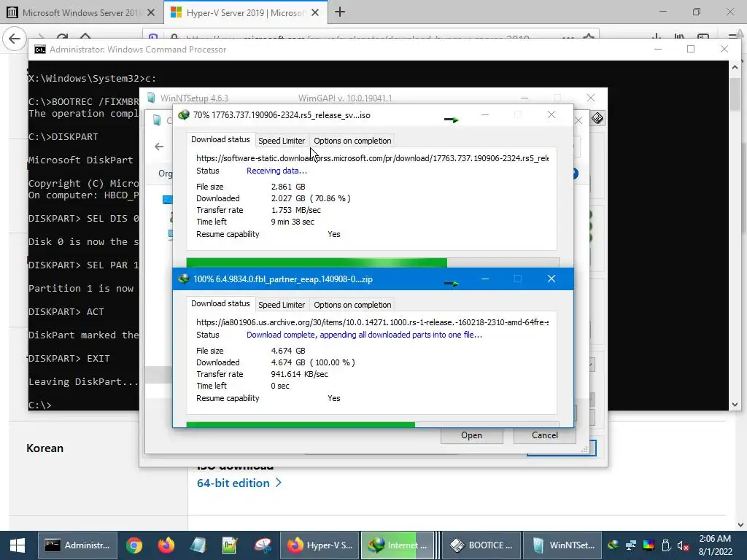Minimize the 100% zip download window
The image size is (747, 560).
pos(485,279)
